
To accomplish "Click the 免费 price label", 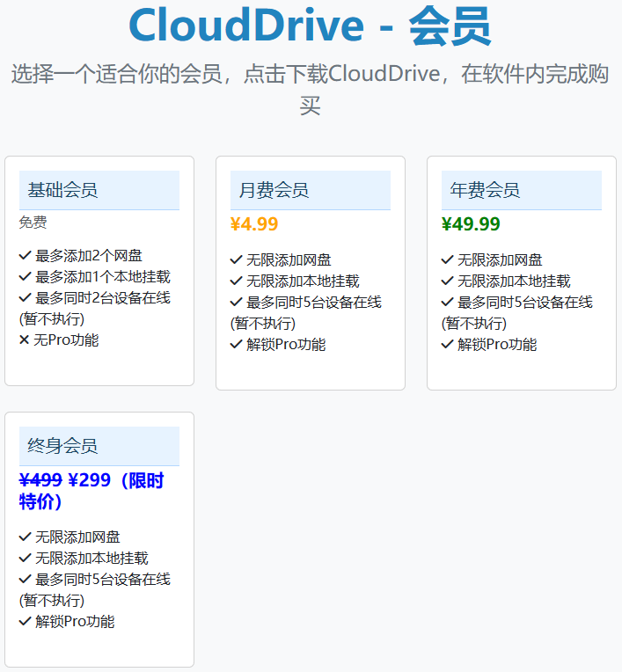I will pos(33,222).
